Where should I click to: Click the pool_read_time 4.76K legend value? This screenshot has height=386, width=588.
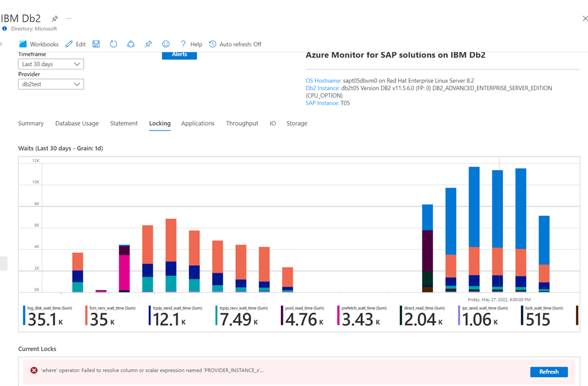click(305, 320)
